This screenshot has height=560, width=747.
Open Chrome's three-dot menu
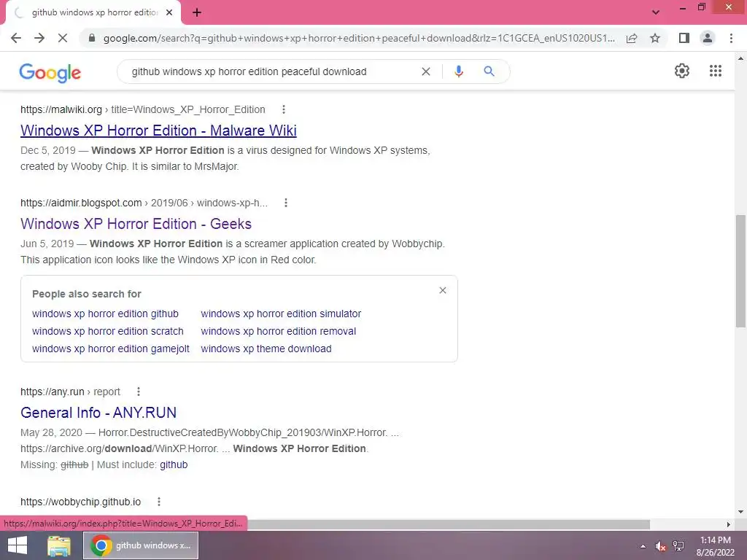[731, 38]
